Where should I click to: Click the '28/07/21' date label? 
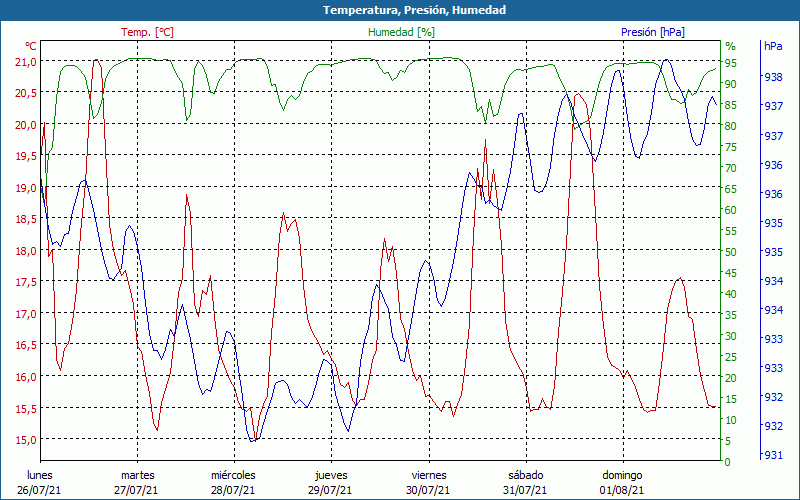[x=233, y=491]
